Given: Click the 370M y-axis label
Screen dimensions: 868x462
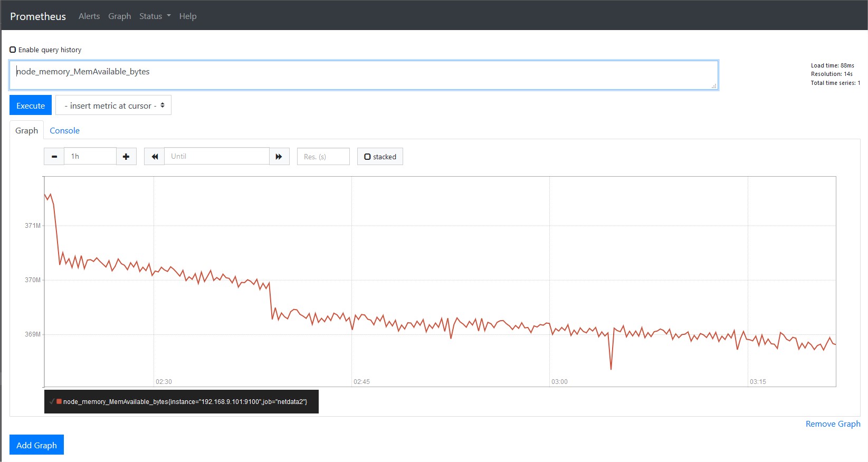Looking at the screenshot, I should tap(33, 280).
